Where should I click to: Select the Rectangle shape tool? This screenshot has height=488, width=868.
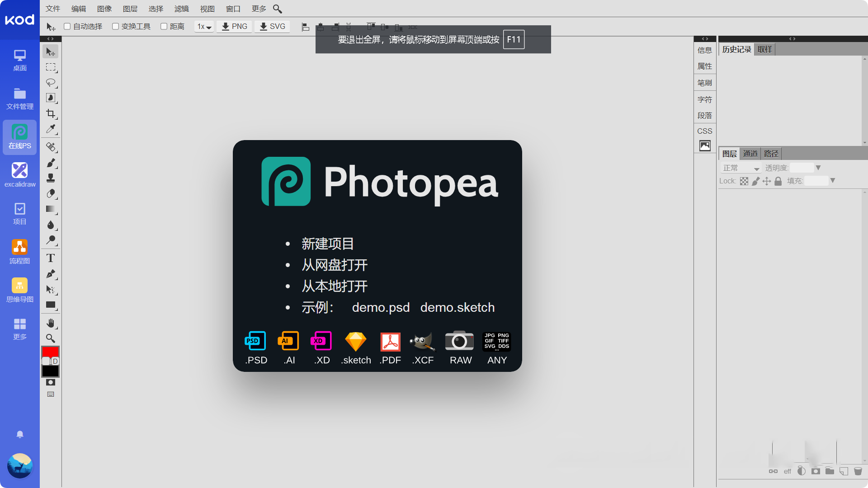pyautogui.click(x=51, y=305)
